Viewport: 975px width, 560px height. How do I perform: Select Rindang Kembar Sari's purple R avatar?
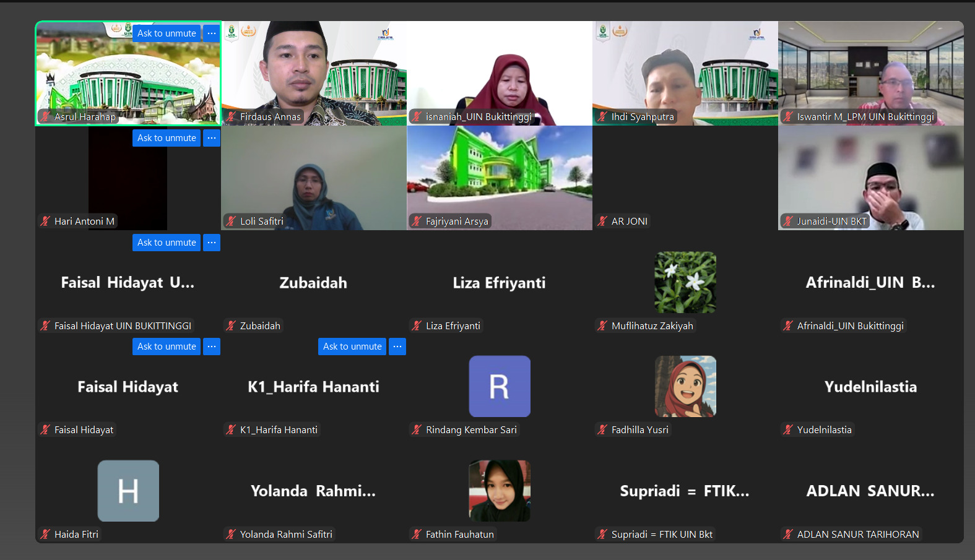pos(500,386)
